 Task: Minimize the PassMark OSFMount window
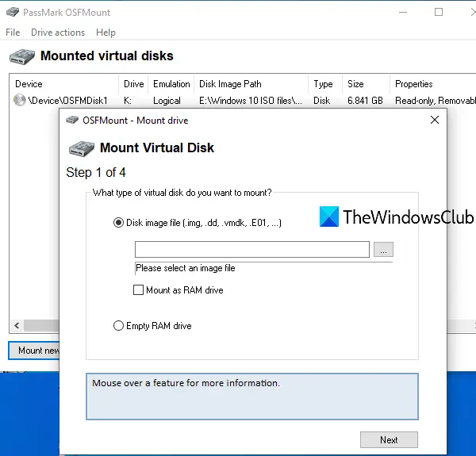point(403,12)
